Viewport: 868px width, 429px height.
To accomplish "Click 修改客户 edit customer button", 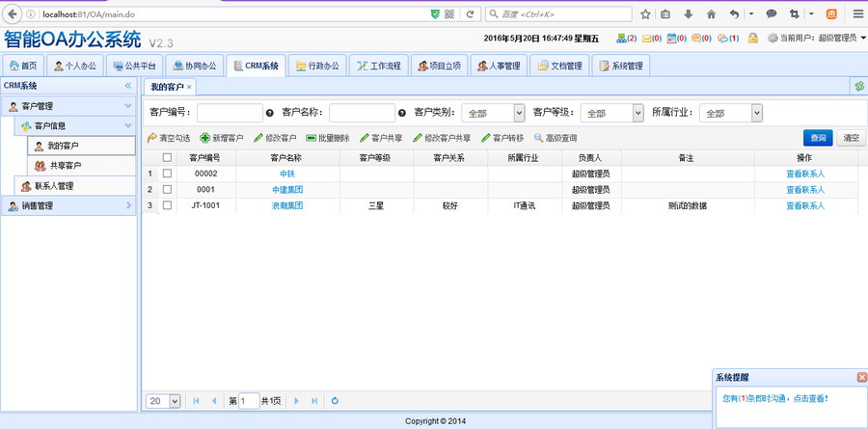I will click(275, 138).
